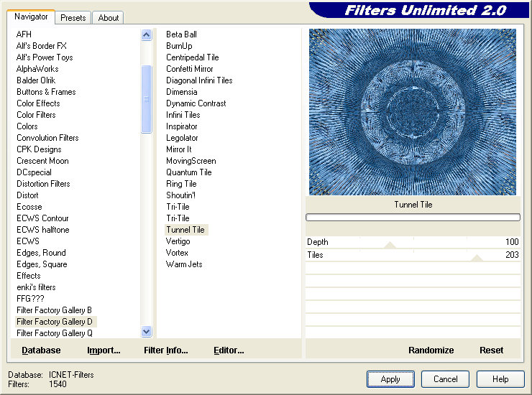Viewport: 532px width, 395px height.
Task: Select DCspecial category
Action: coord(34,172)
